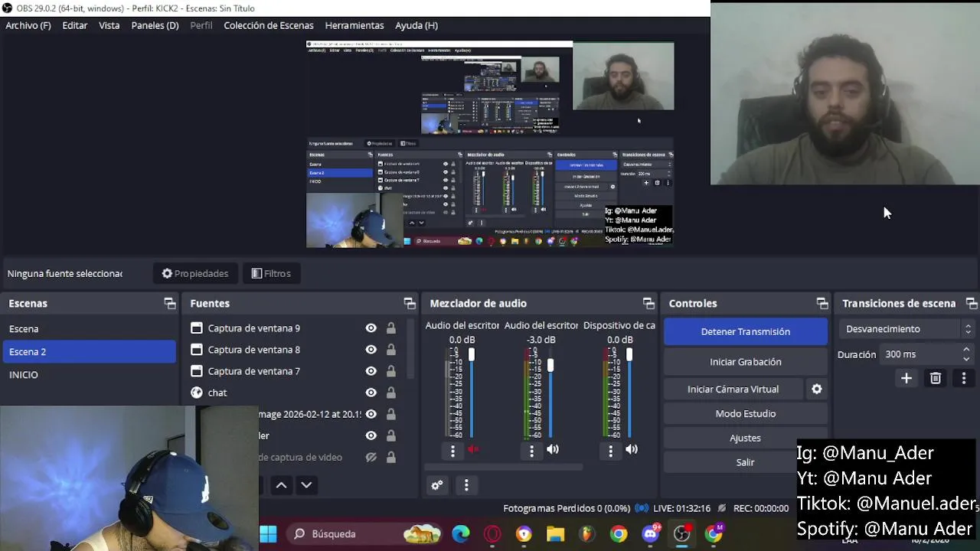
Task: Open options dots for -3.0 dB audio channel
Action: [531, 451]
